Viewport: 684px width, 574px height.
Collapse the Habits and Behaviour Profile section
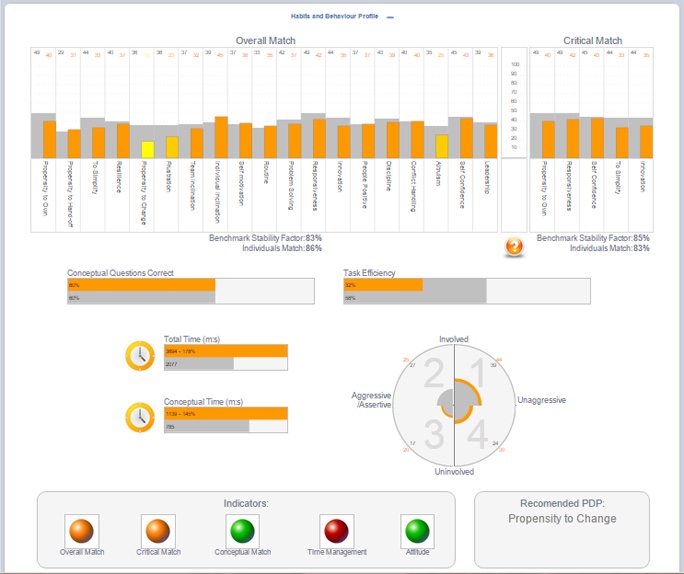pyautogui.click(x=391, y=17)
